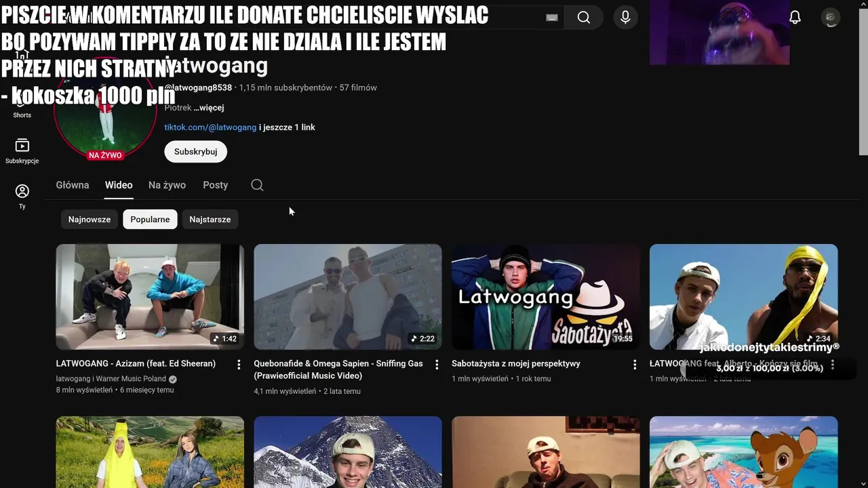The image size is (868, 488).
Task: Open Quebonafide & Omega Sapien Sniffing Gas title
Action: (x=338, y=370)
